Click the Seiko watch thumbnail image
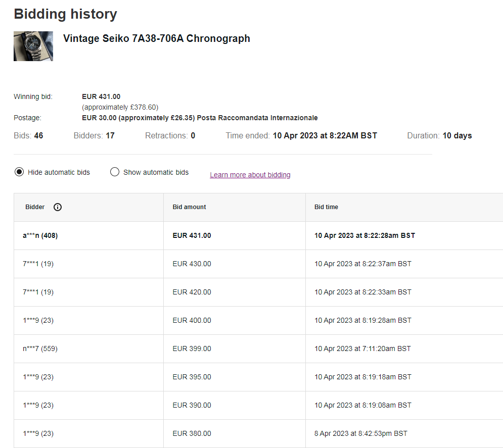503x448 pixels. point(33,46)
